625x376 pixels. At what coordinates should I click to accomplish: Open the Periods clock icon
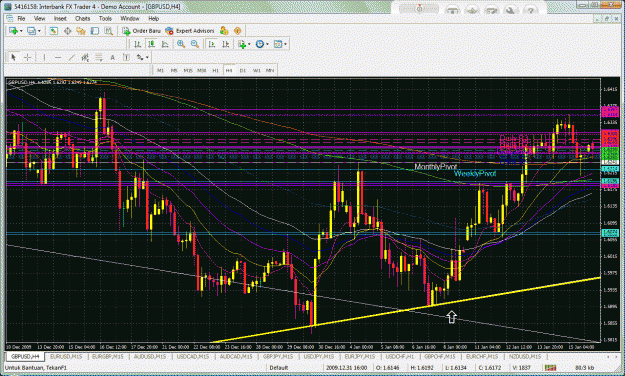[x=259, y=44]
